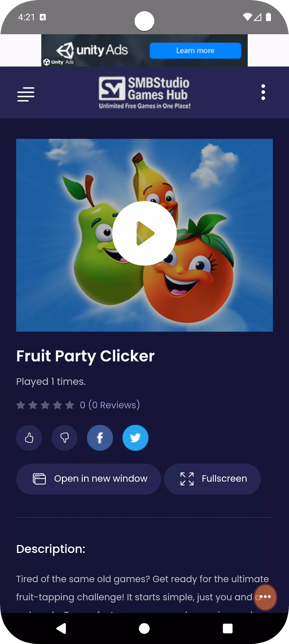Tap the Android back navigation button
Viewport: 289px width, 644px height.
pyautogui.click(x=61, y=628)
